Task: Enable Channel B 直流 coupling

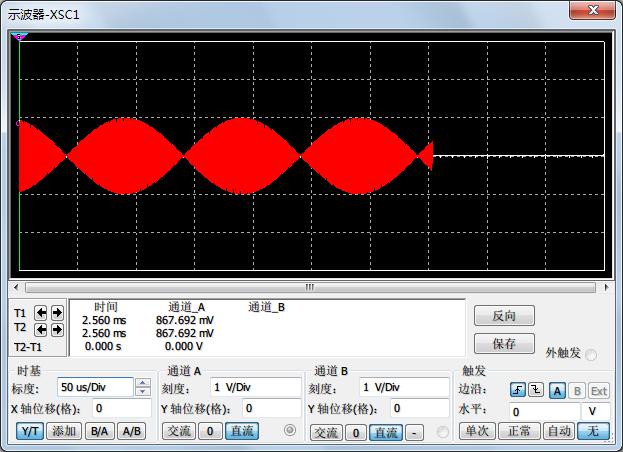Action: (x=385, y=432)
